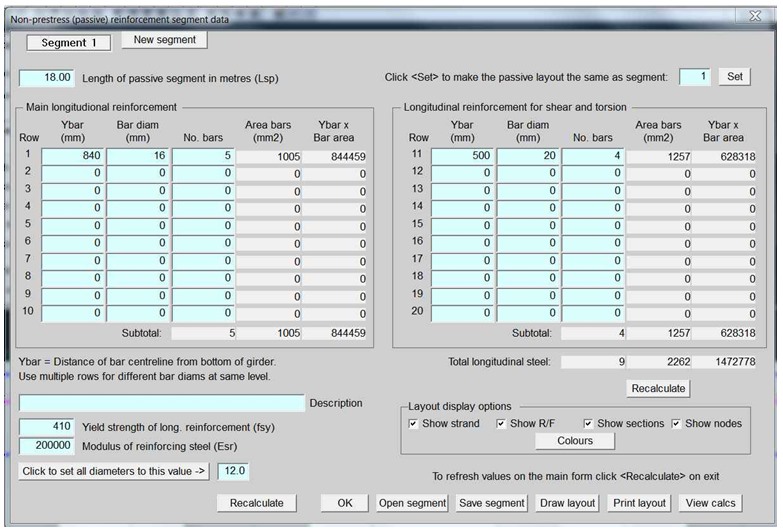Click row 16 Bar diam input field

tap(528, 243)
